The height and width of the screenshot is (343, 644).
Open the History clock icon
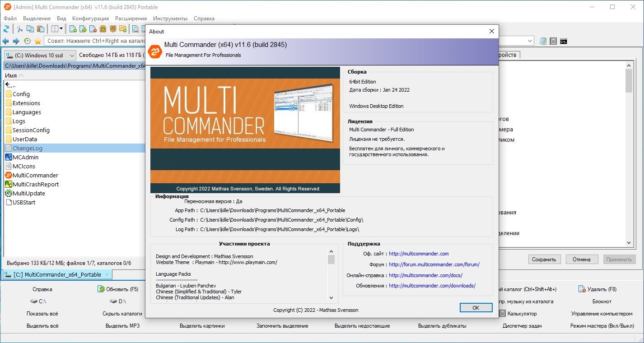tap(27, 41)
